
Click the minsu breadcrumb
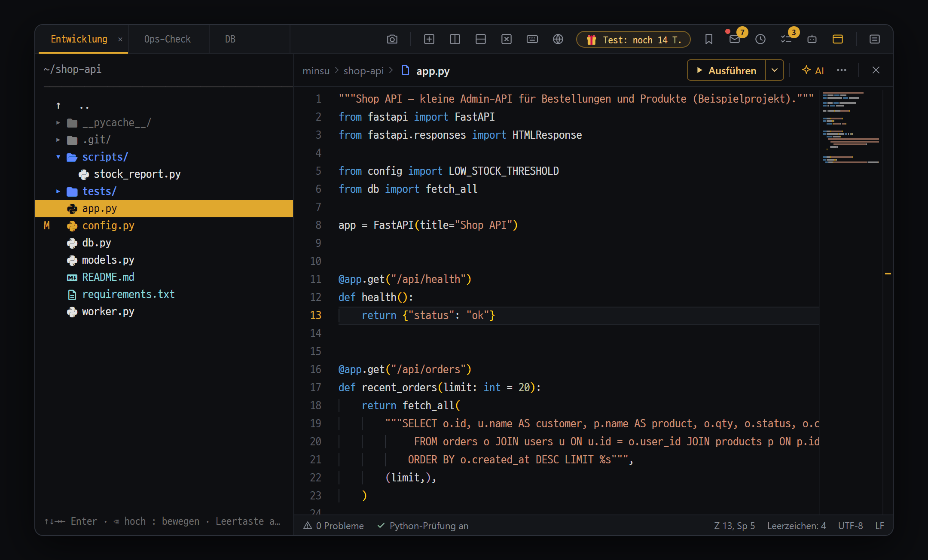tap(316, 71)
